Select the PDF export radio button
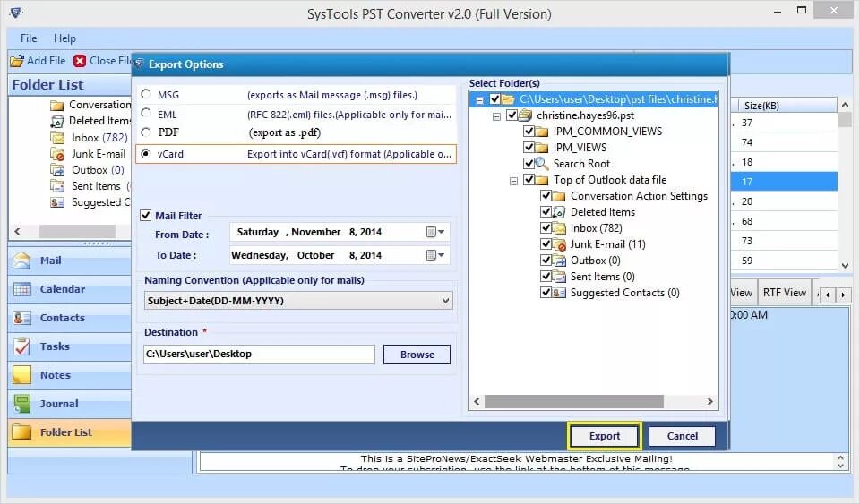The height and width of the screenshot is (504, 860). click(x=145, y=132)
